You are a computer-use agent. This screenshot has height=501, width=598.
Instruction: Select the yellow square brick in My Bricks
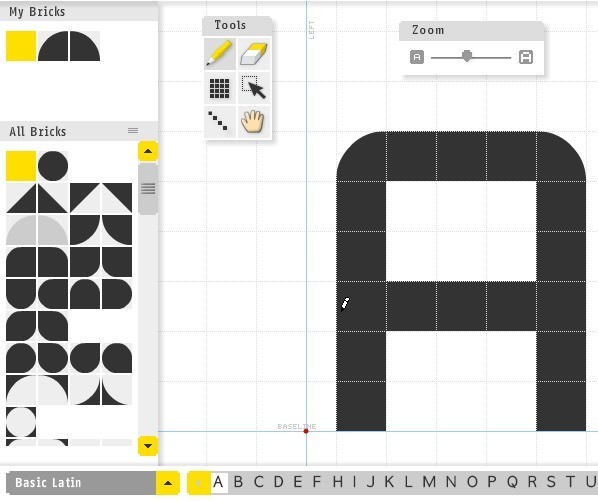point(21,46)
